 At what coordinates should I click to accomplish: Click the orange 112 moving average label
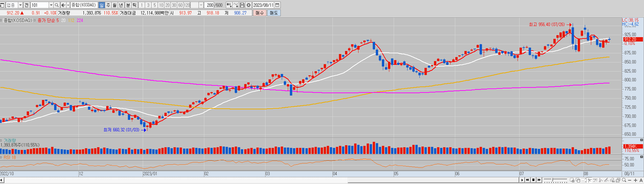[x=71, y=20]
